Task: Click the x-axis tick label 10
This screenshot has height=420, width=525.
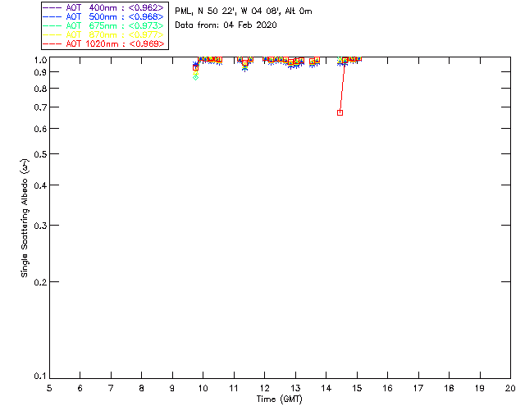Action: [203, 388]
